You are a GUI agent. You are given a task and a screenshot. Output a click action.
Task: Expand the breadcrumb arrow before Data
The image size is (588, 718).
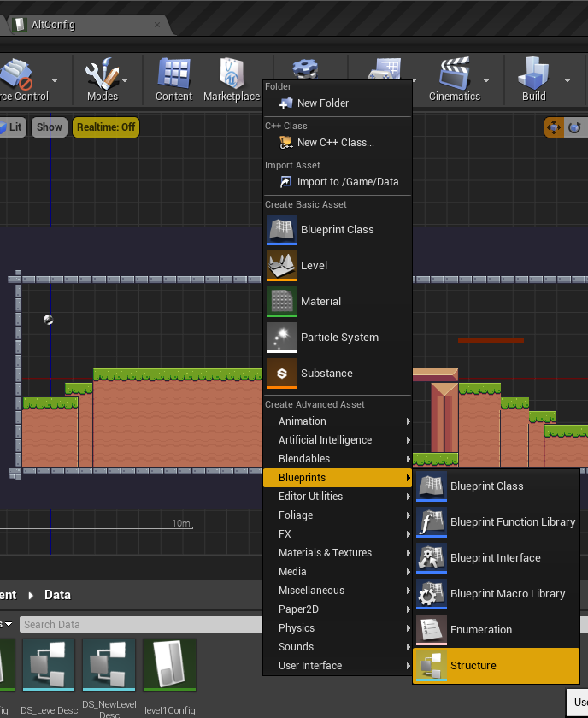click(31, 596)
